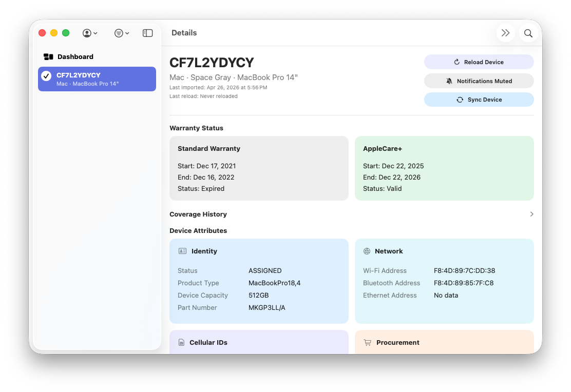Toggle the Notifications Muted button
Image resolution: width=571 pixels, height=392 pixels.
pos(479,81)
